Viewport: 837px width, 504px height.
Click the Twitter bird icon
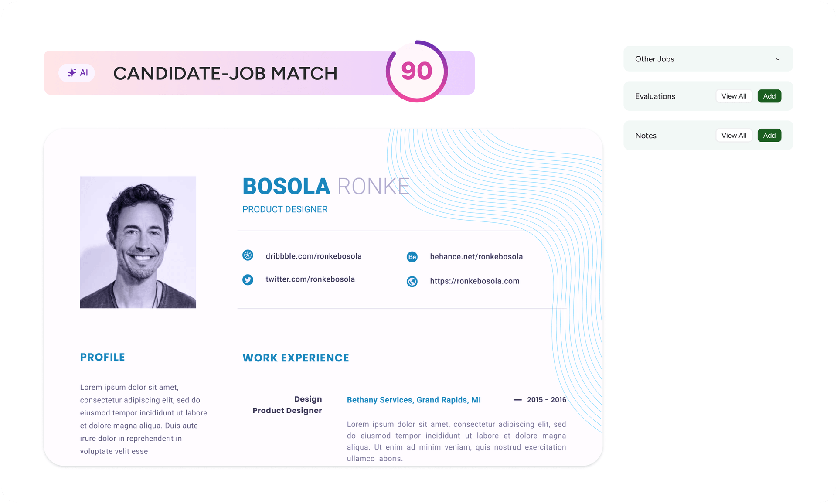[x=248, y=279]
